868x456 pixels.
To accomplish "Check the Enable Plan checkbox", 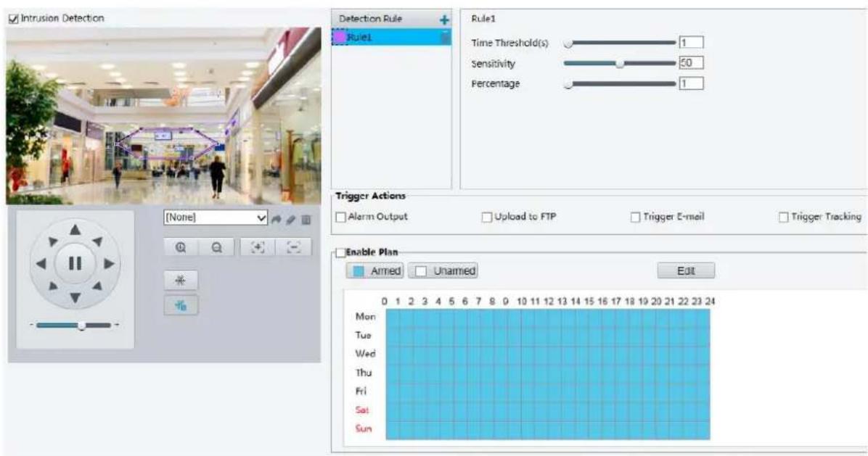I will click(x=340, y=253).
